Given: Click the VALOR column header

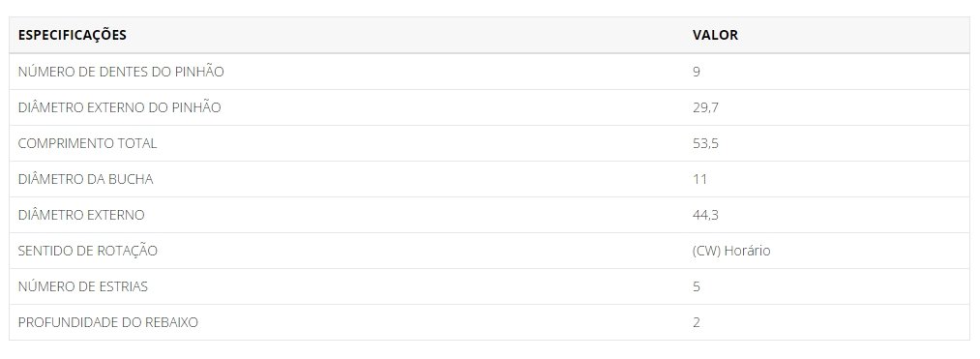Looking at the screenshot, I should click(715, 35).
